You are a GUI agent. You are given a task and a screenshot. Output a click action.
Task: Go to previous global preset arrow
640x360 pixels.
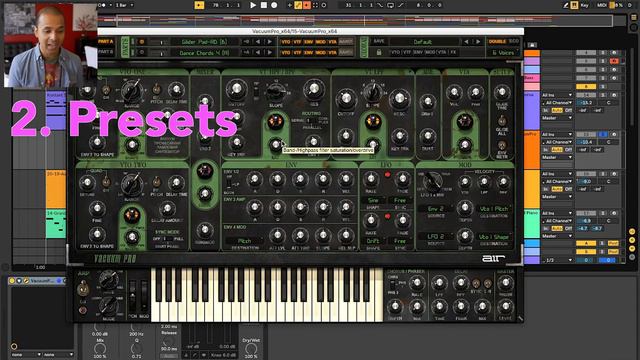pyautogui.click(x=467, y=42)
